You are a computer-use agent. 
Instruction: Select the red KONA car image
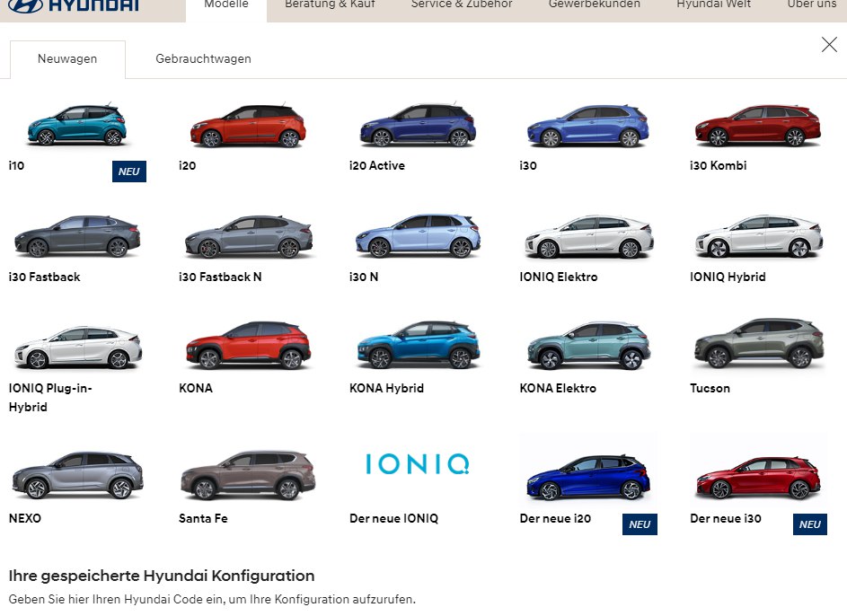(249, 346)
